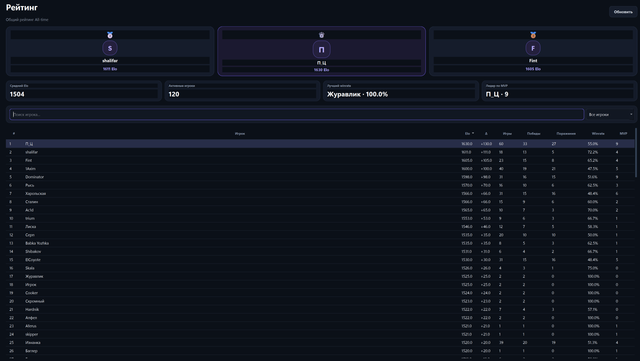This screenshot has height=361, width=640.
Task: Select the Журавлик player row
Action: [320, 276]
